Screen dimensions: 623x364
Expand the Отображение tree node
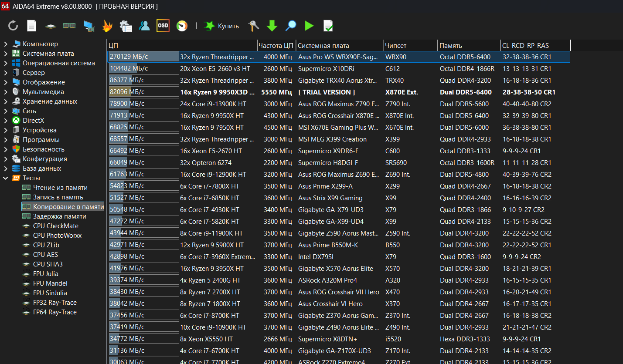[6, 82]
